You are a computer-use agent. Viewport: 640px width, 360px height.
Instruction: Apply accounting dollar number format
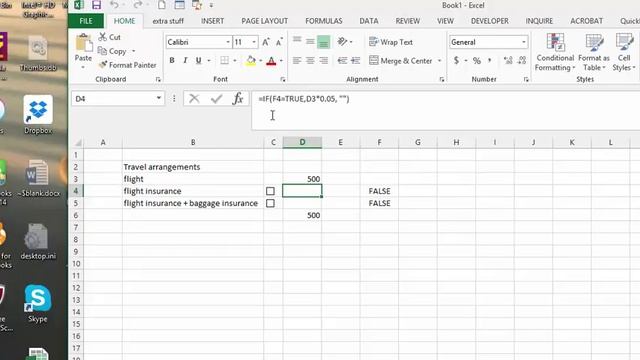[456, 60]
